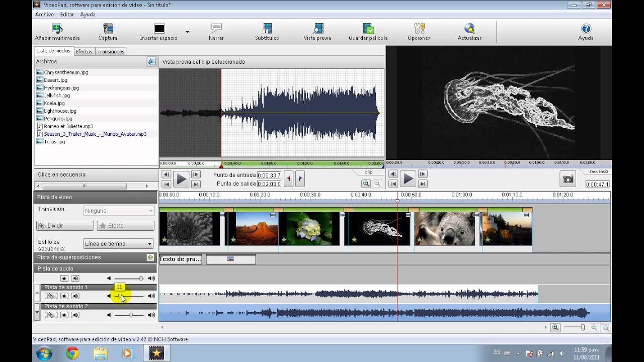The width and height of the screenshot is (644, 362).
Task: Open effects star on Pista de sonido 2
Action: [64, 315]
